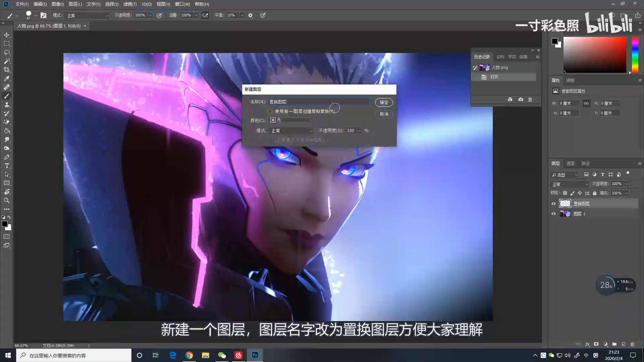Click the hue spectrum slider
The height and width of the screenshot is (362, 644).
(x=635, y=55)
